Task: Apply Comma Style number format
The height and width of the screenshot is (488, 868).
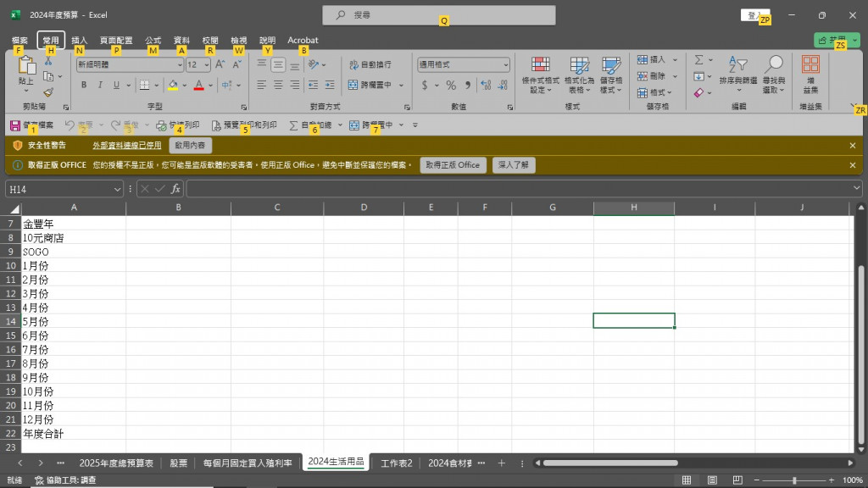Action: (468, 86)
